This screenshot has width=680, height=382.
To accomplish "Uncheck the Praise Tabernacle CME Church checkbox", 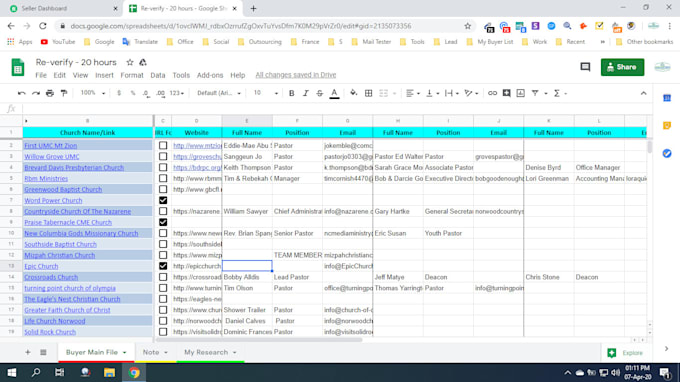I will (x=163, y=222).
